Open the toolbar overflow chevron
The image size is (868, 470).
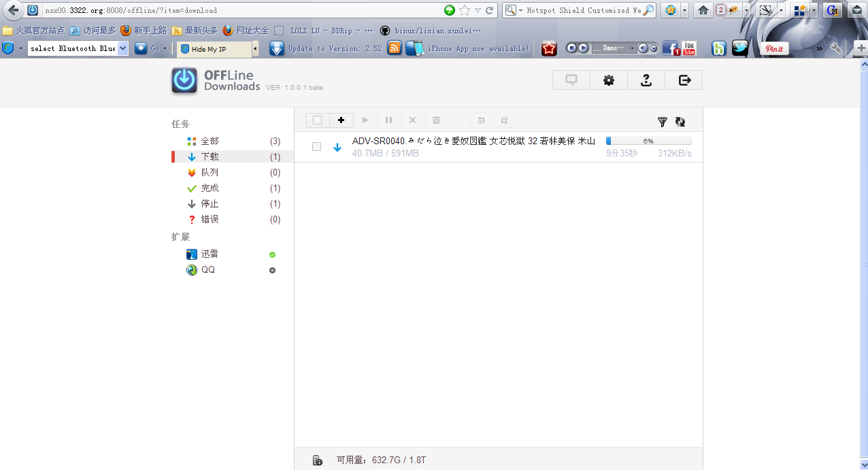820,48
